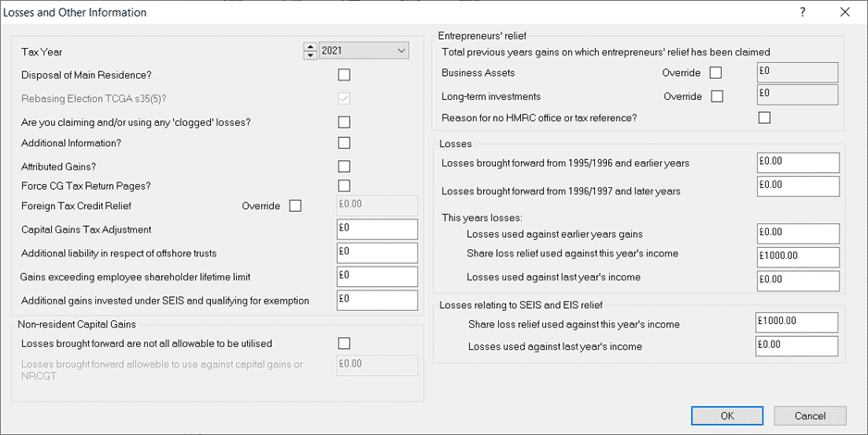
Task: Click the help question mark icon
Action: 802,13
